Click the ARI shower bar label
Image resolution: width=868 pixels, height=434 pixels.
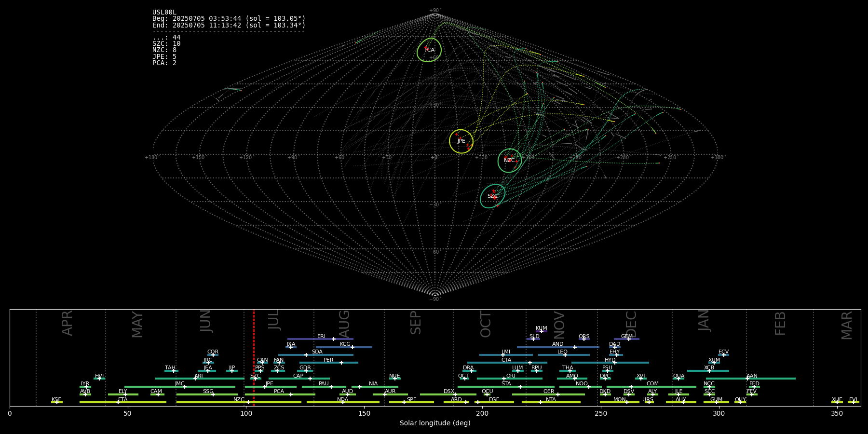click(198, 376)
